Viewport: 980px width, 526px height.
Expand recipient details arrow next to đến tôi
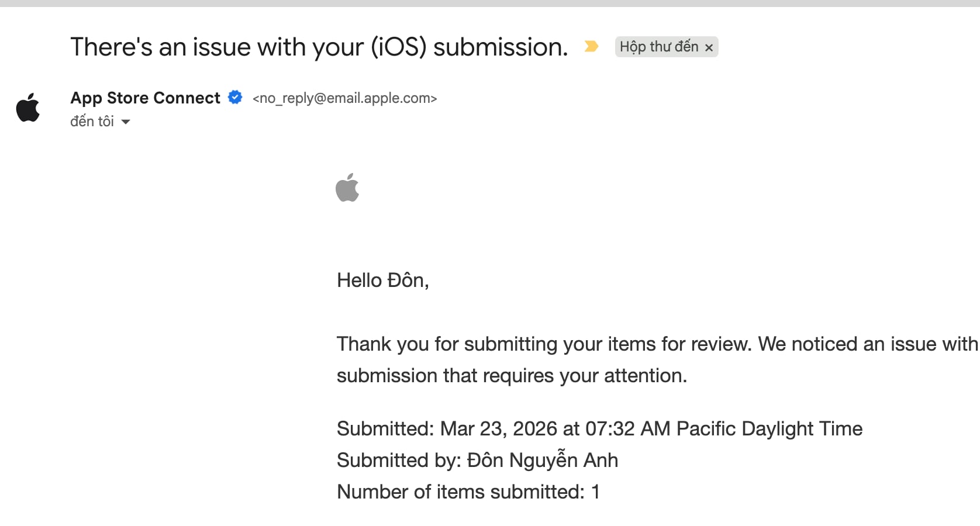(x=126, y=122)
